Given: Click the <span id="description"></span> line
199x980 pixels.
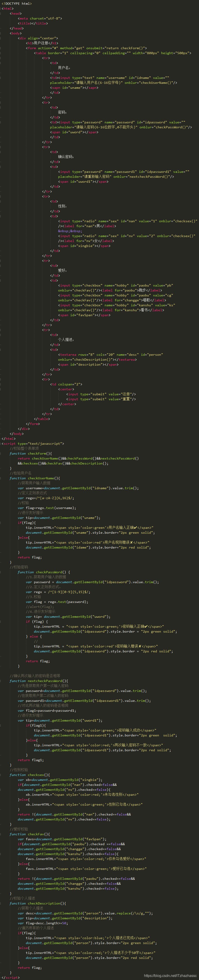Looking at the screenshot, I should pyautogui.click(x=88, y=365).
